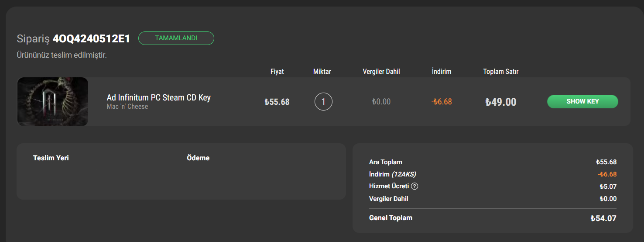The width and height of the screenshot is (644, 242).
Task: Click the Genel Toplam ₺54.07 amount
Action: click(603, 218)
